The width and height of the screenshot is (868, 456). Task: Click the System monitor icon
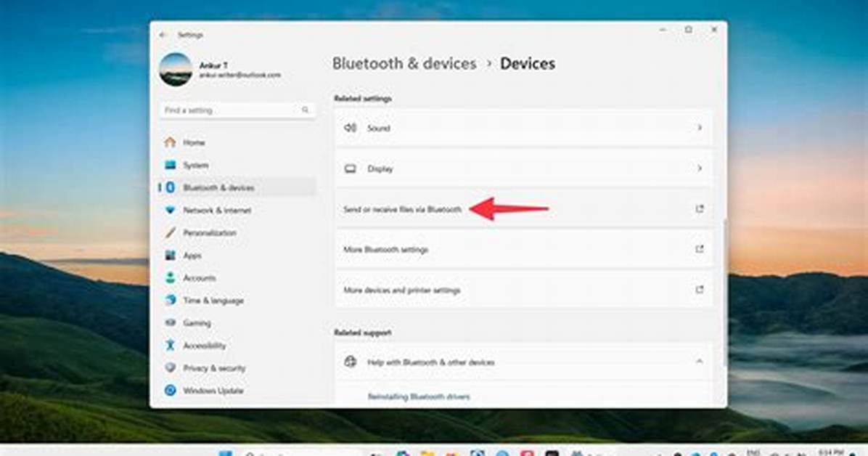[171, 165]
